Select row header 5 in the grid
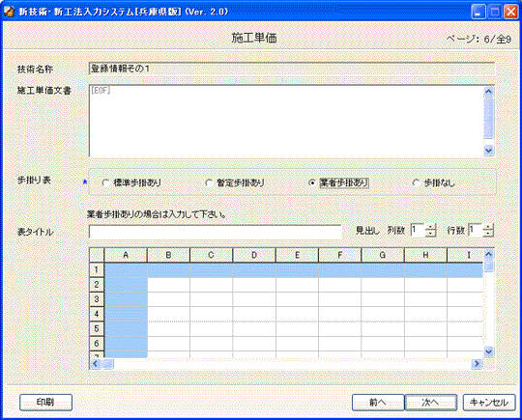This screenshot has width=522, height=420. (97, 329)
